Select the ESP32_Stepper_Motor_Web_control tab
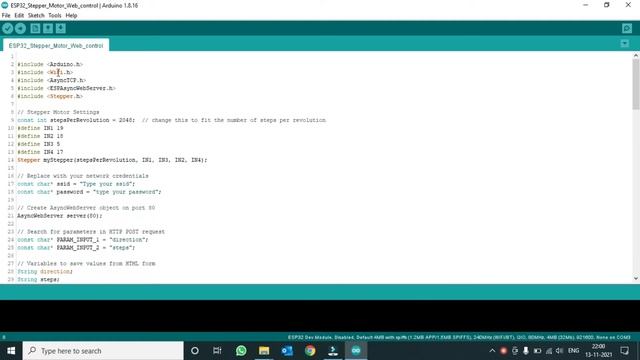Screen dimensions: 640x360 coord(56,45)
